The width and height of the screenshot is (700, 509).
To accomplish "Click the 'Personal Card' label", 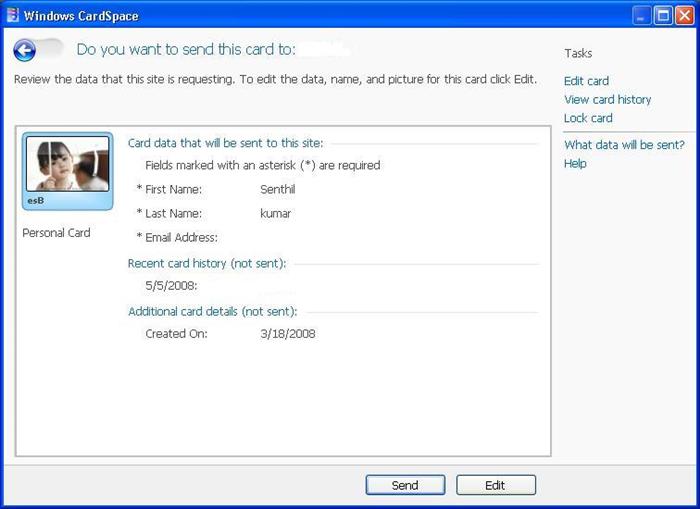I will coord(56,233).
